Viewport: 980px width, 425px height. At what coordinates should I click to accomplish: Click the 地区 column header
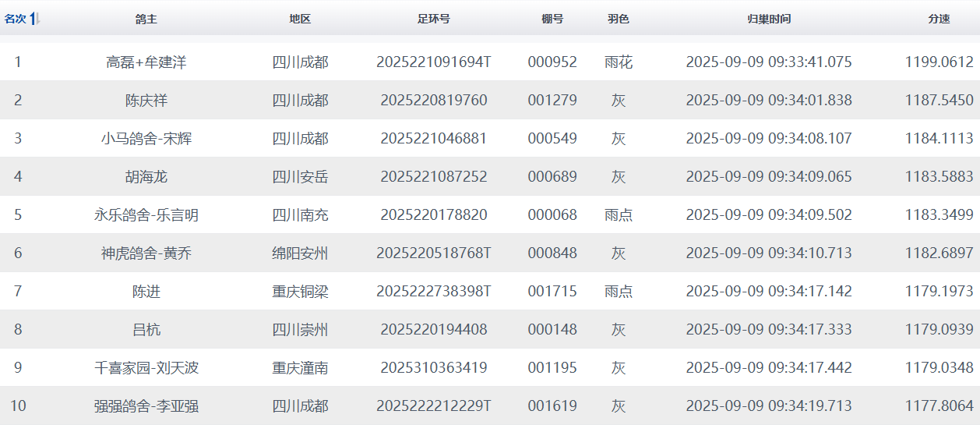tap(300, 19)
